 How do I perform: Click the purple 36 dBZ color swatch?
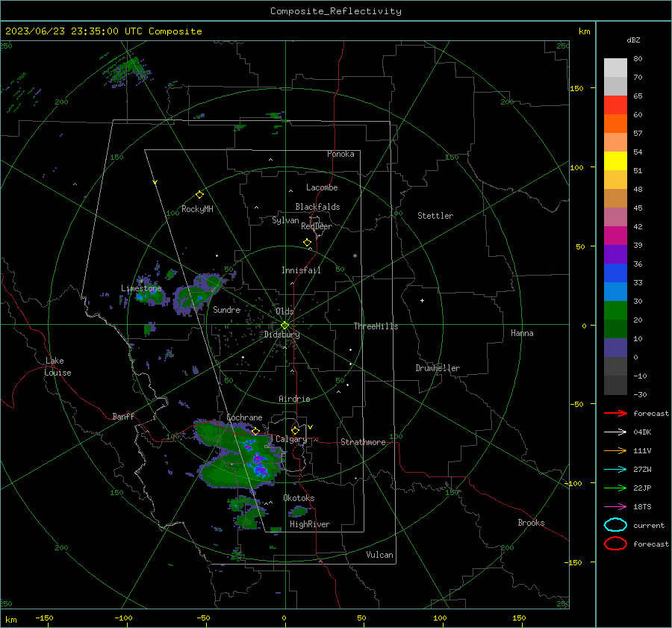tap(615, 254)
